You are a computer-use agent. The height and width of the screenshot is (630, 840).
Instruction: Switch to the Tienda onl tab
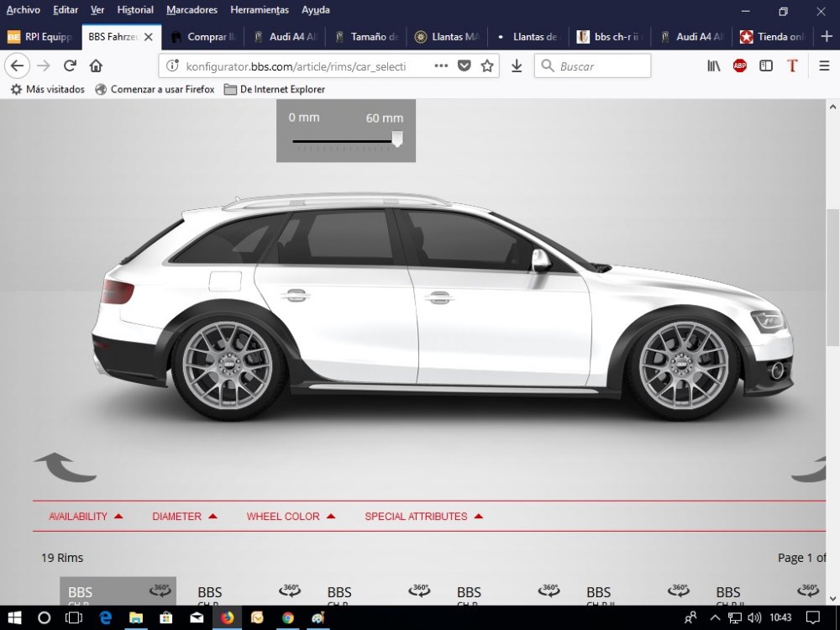pyautogui.click(x=773, y=36)
